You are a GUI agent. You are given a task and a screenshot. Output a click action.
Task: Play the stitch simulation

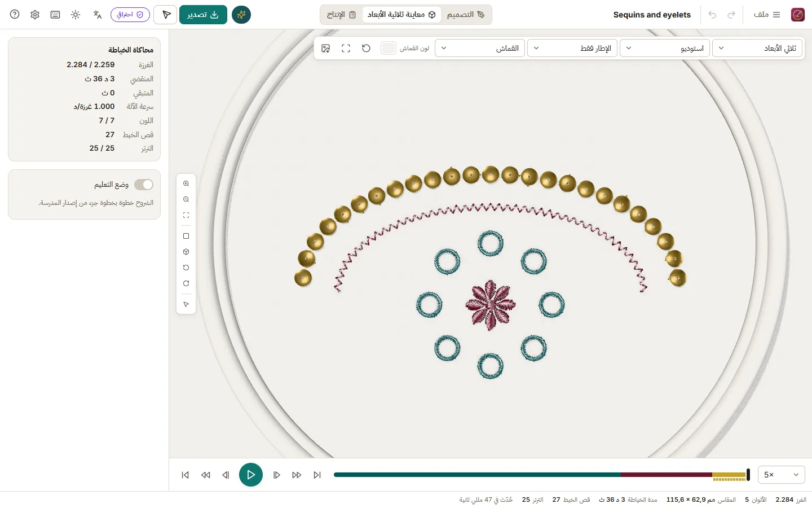tap(251, 475)
